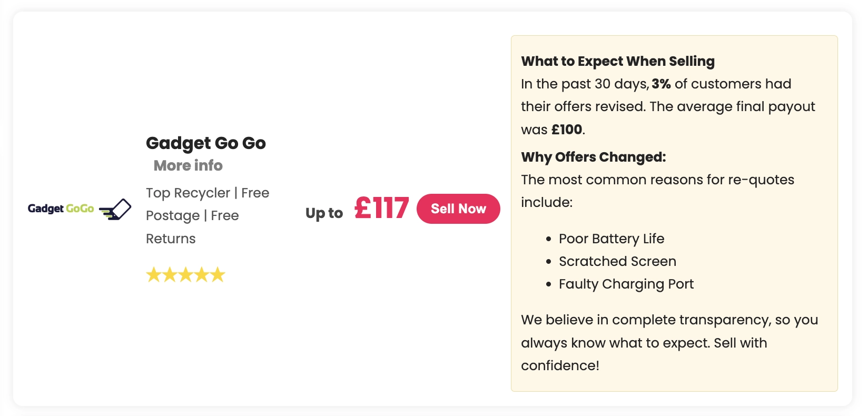868x416 pixels.
Task: Click the second yellow rating star
Action: point(170,275)
